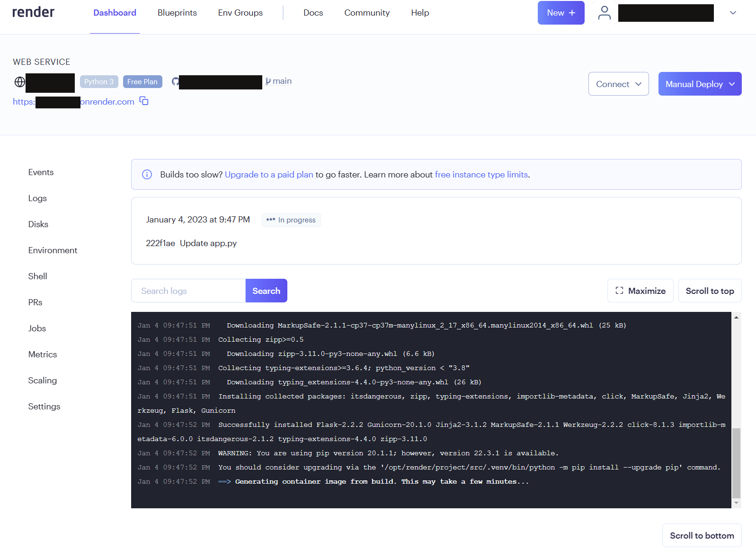The height and width of the screenshot is (549, 756).
Task: Click the log scrollbar up arrow
Action: coord(736,317)
